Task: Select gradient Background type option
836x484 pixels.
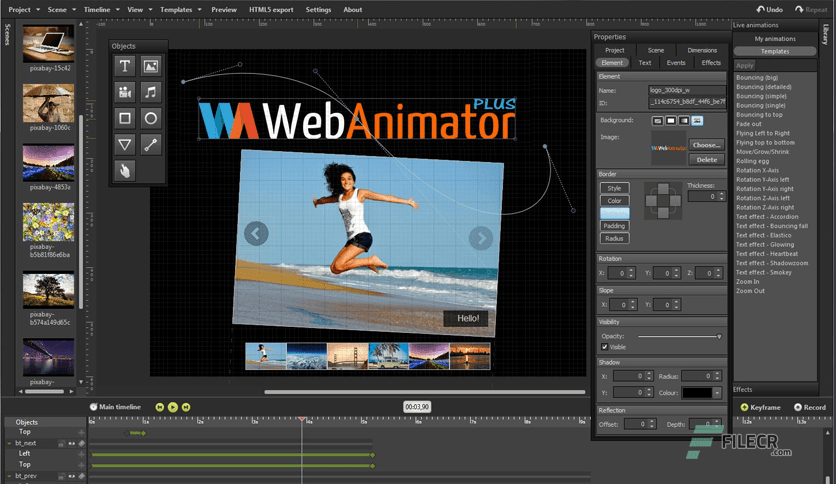Action: 684,121
